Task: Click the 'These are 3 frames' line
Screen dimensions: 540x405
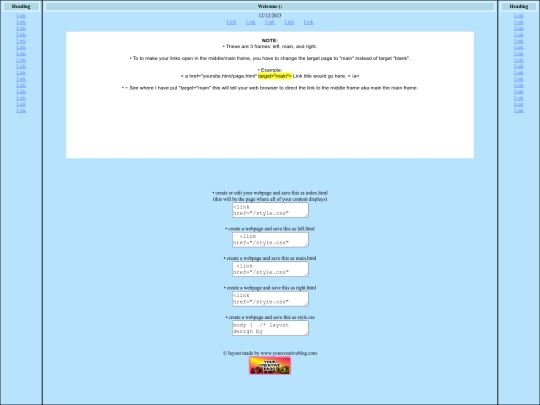Action: [270, 46]
